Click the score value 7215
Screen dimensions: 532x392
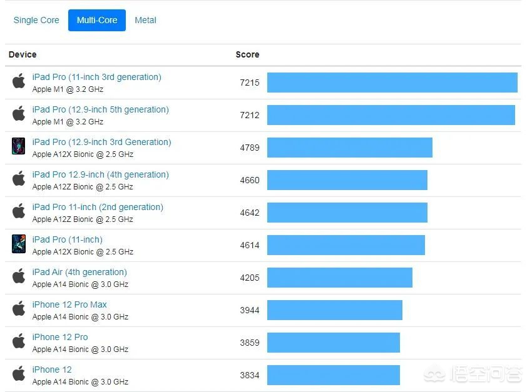point(250,83)
